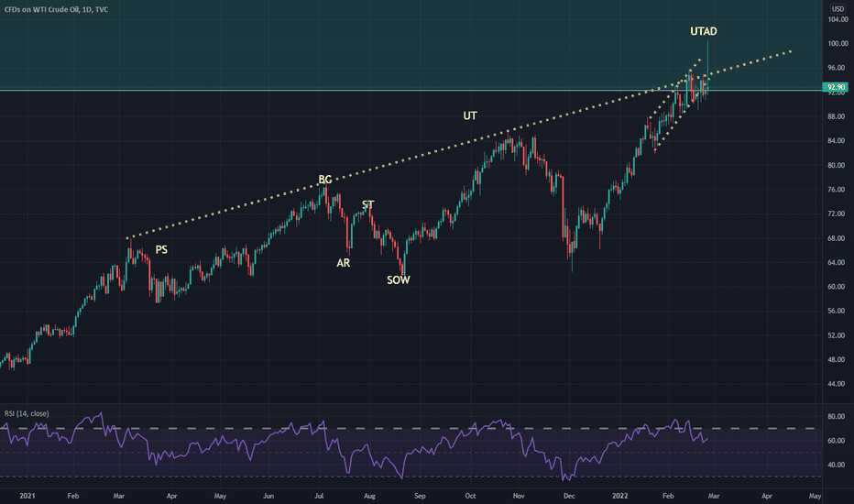Viewport: 854px width, 504px height.
Task: Click the 56.00 price axis label
Action: pyautogui.click(x=838, y=311)
